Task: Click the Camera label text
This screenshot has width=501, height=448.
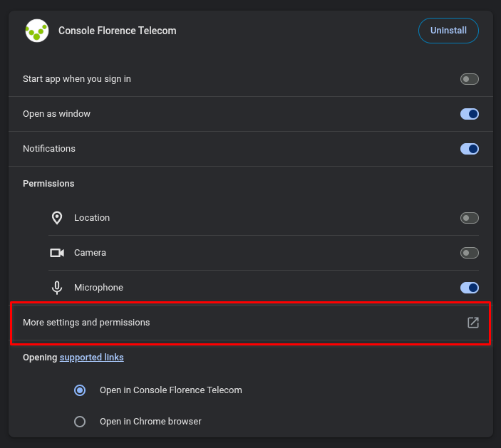Action: click(90, 253)
